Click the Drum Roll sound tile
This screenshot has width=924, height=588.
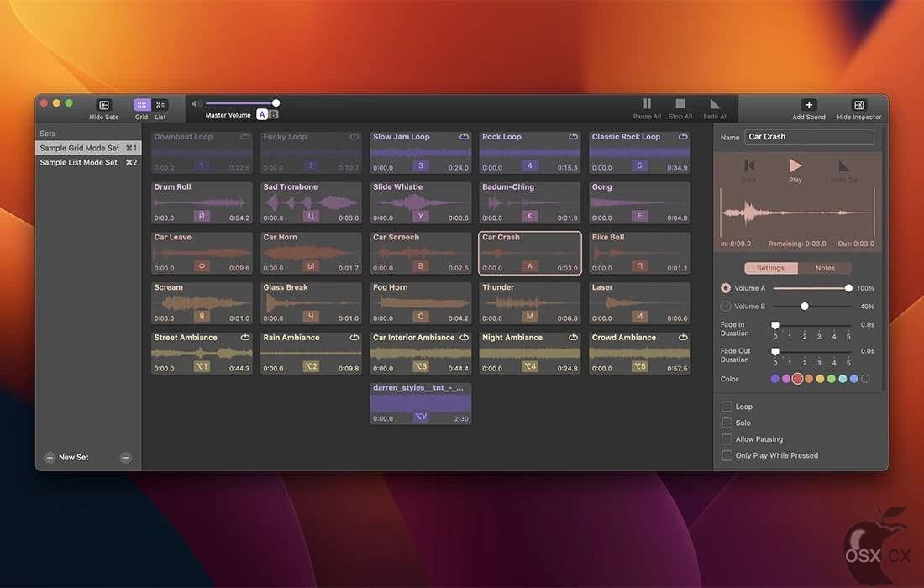coord(202,202)
